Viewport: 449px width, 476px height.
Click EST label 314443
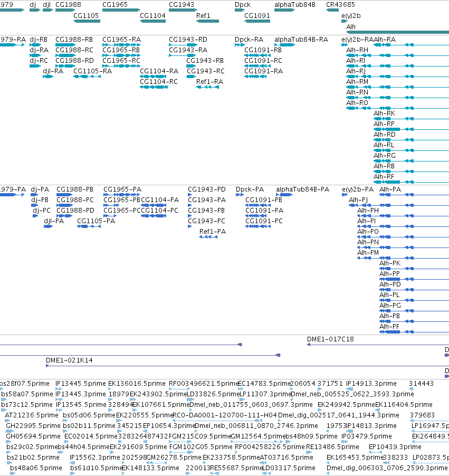(421, 384)
